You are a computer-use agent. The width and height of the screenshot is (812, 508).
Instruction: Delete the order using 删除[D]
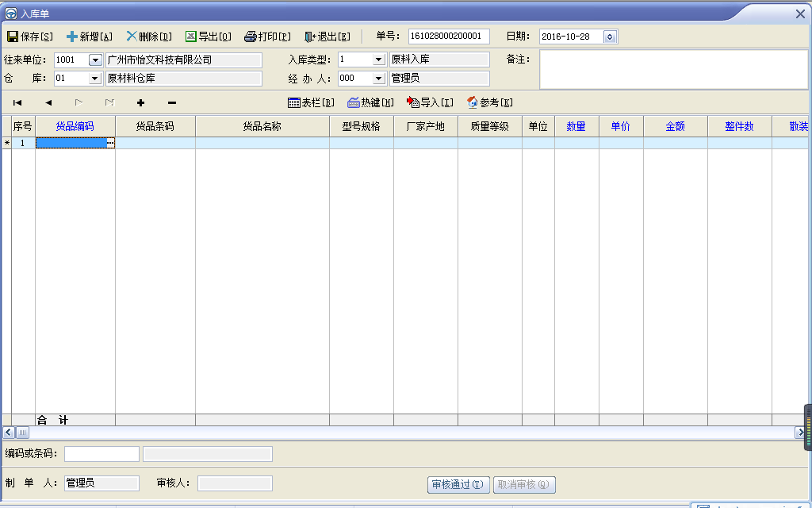click(x=149, y=37)
